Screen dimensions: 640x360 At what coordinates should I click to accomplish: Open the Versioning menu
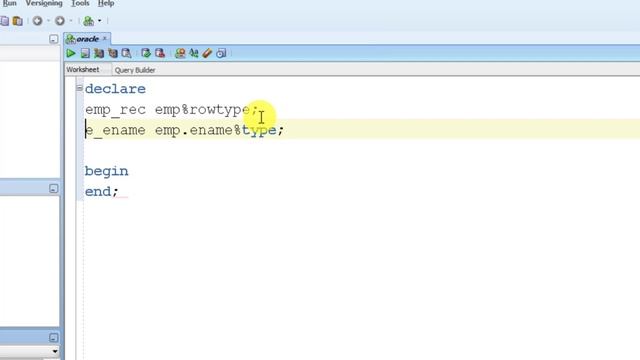coord(44,3)
